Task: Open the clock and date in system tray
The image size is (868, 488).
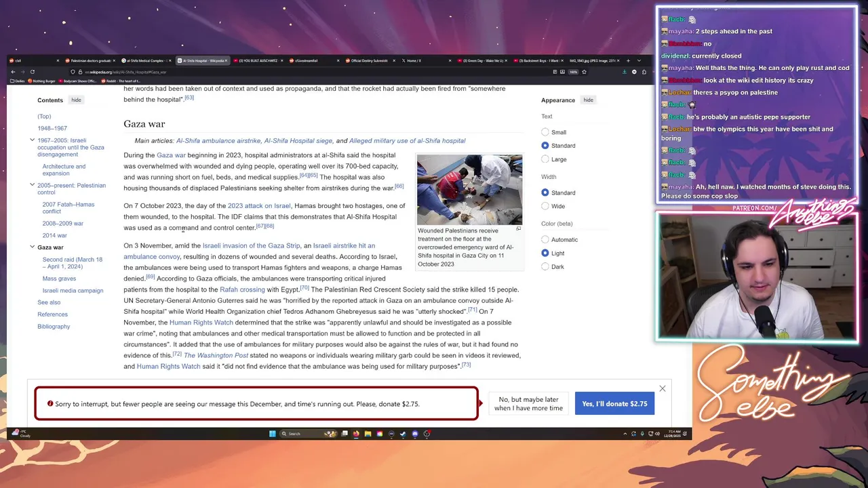Action: coord(674,434)
